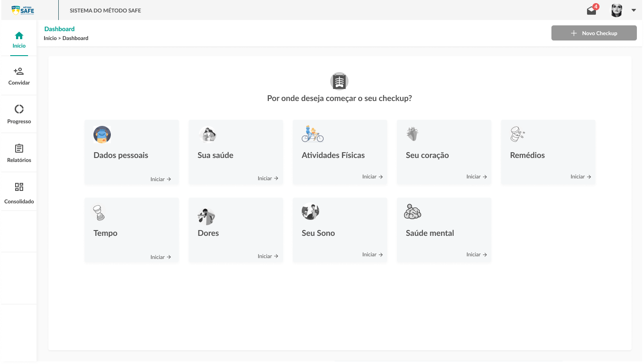The height and width of the screenshot is (364, 644).
Task: Click the Atividades Físicas bicycle icon
Action: (x=312, y=133)
